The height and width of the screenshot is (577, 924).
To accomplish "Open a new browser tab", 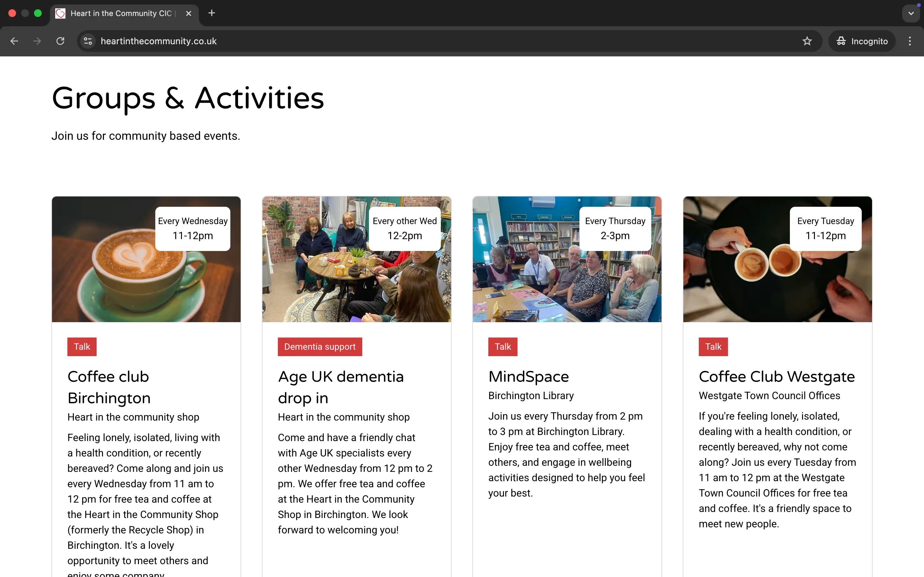I will pyautogui.click(x=211, y=13).
